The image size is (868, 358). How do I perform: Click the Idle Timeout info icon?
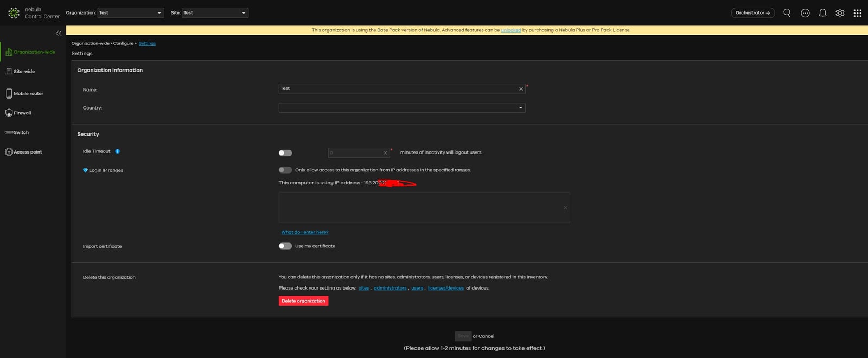[117, 151]
